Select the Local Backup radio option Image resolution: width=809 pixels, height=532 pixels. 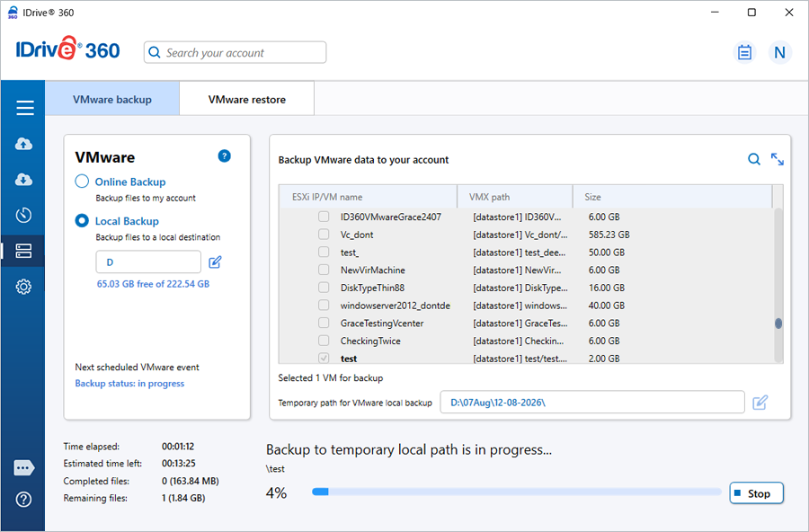[82, 220]
